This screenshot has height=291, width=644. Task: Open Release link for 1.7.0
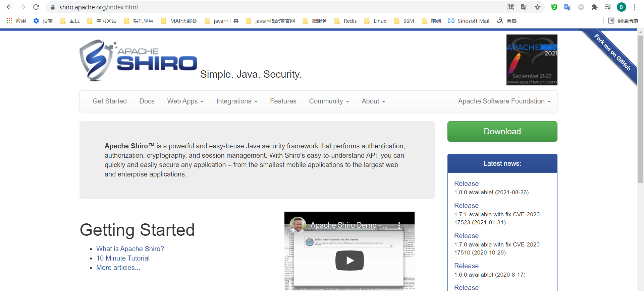pyautogui.click(x=466, y=236)
